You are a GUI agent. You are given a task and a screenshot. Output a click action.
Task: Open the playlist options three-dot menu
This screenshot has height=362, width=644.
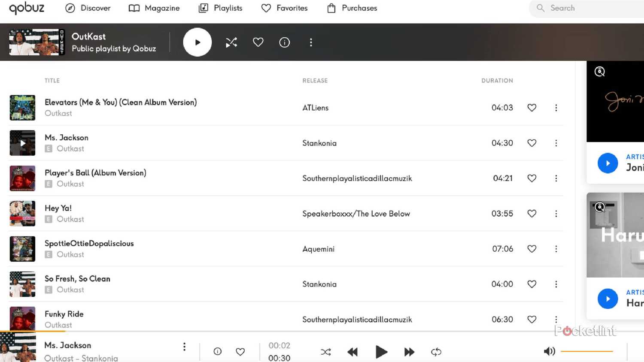[x=311, y=42]
